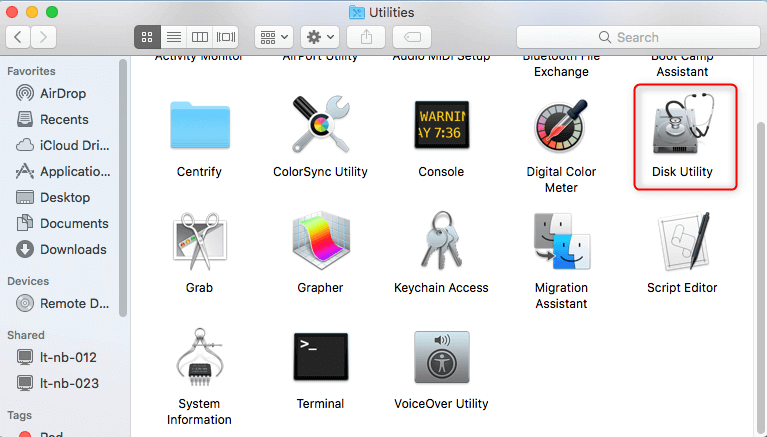The image size is (767, 437).
Task: Select AirDrop in the Favorites sidebar
Action: tap(64, 93)
